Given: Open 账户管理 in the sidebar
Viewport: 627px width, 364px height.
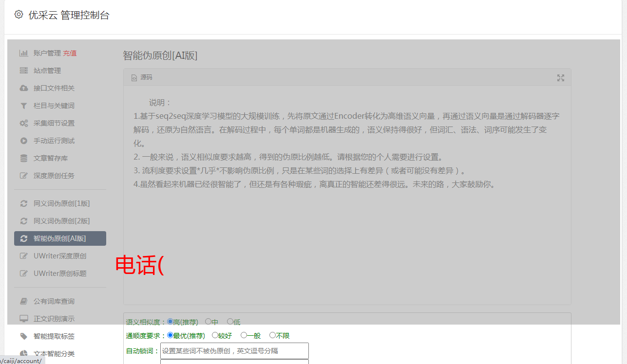Looking at the screenshot, I should (47, 53).
